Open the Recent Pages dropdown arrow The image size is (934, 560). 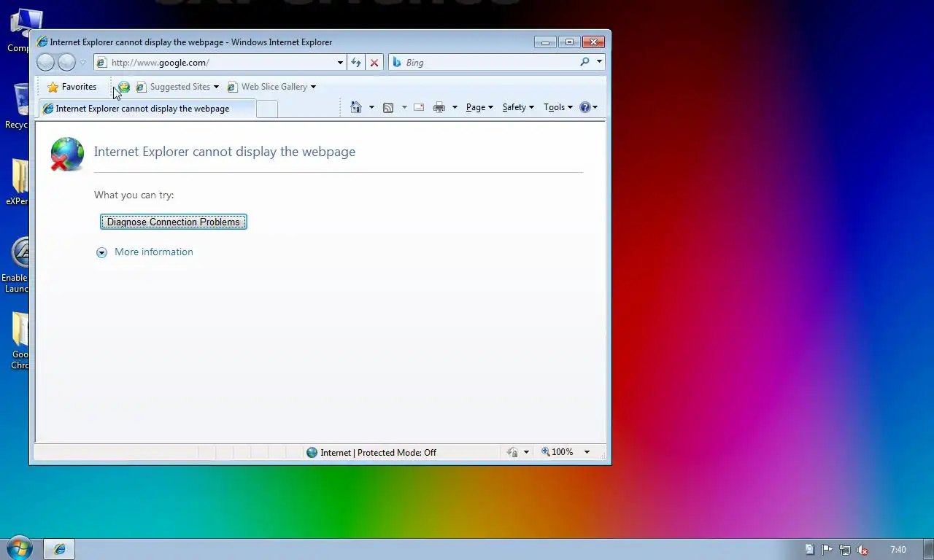pos(82,63)
